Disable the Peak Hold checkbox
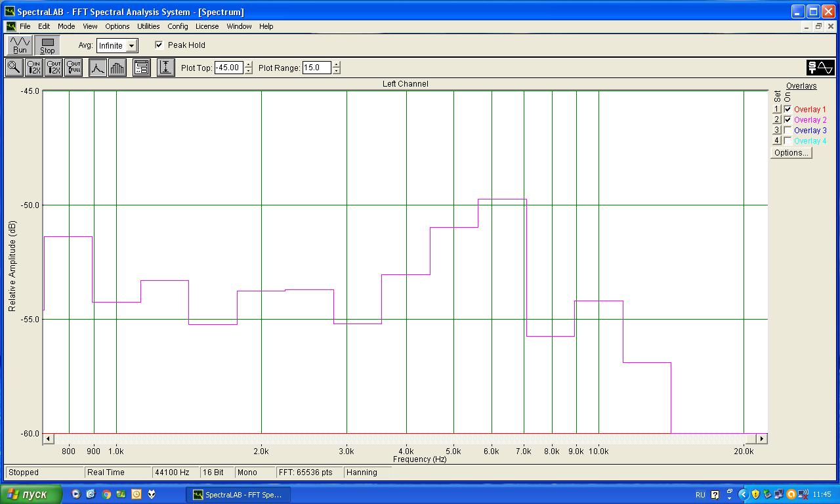This screenshot has width=840, height=504. pos(159,45)
